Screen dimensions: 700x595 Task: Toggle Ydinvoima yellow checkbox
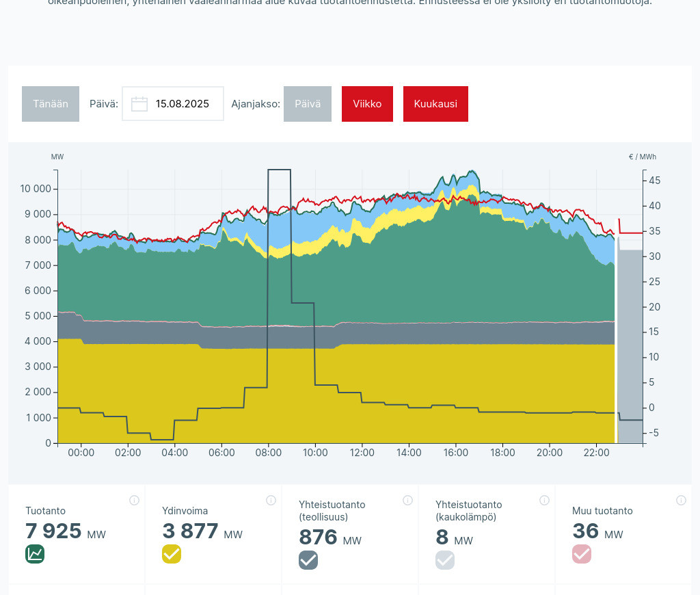click(172, 554)
